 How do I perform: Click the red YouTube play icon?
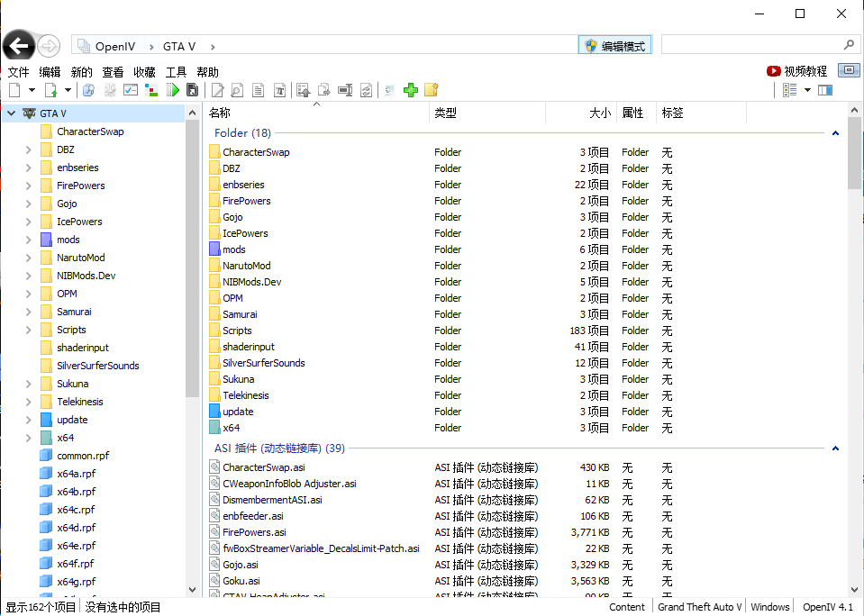point(774,71)
